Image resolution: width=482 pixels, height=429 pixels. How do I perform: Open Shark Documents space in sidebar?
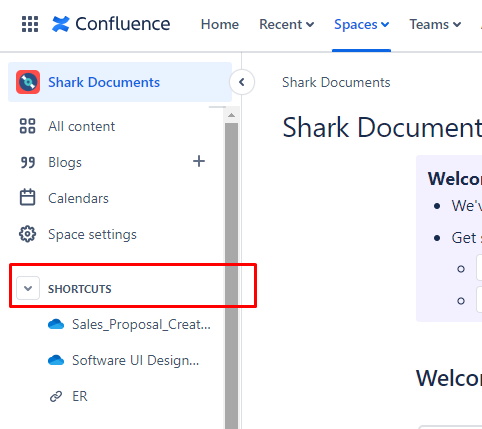point(120,82)
